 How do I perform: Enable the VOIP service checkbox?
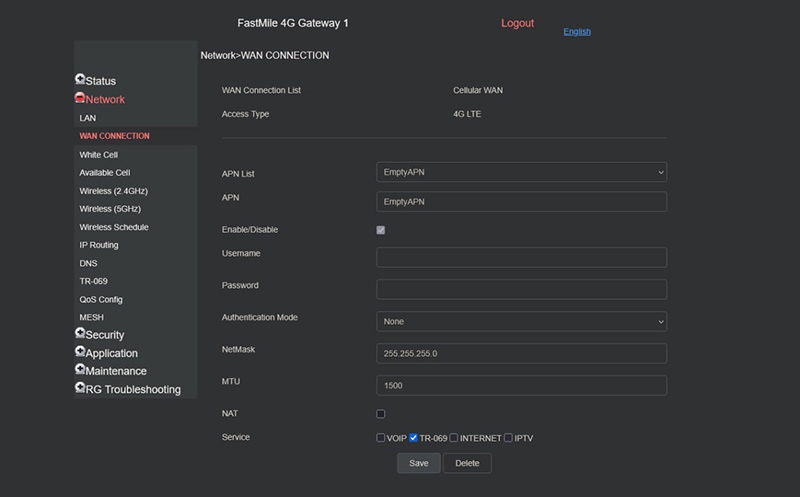pyautogui.click(x=381, y=438)
